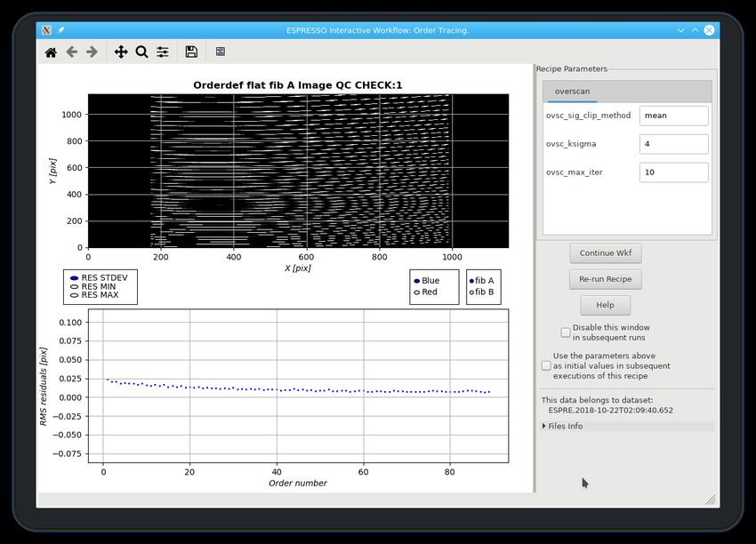756x544 pixels.
Task: Expand the Files Info section
Action: pyautogui.click(x=544, y=426)
